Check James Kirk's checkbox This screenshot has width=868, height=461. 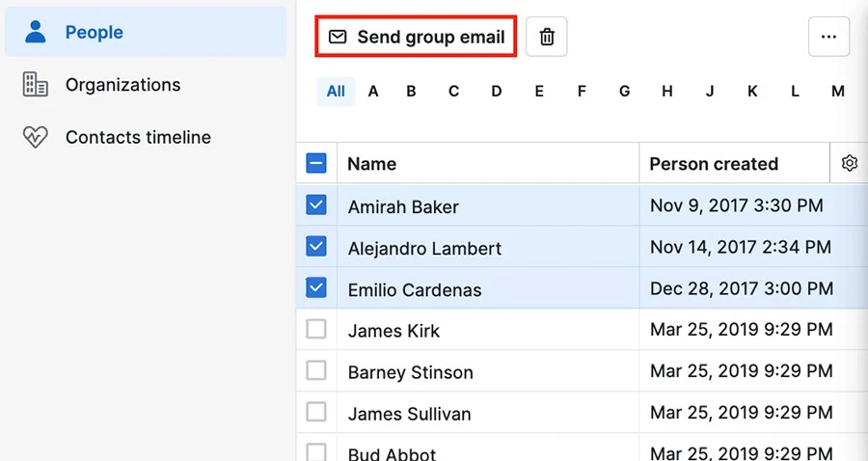click(316, 329)
